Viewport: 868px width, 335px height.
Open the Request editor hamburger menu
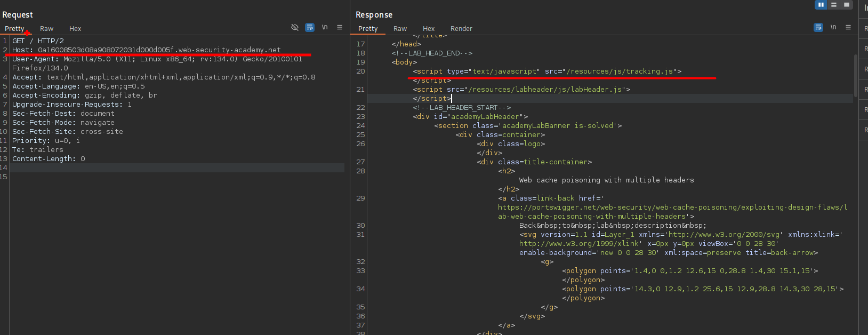pyautogui.click(x=340, y=27)
